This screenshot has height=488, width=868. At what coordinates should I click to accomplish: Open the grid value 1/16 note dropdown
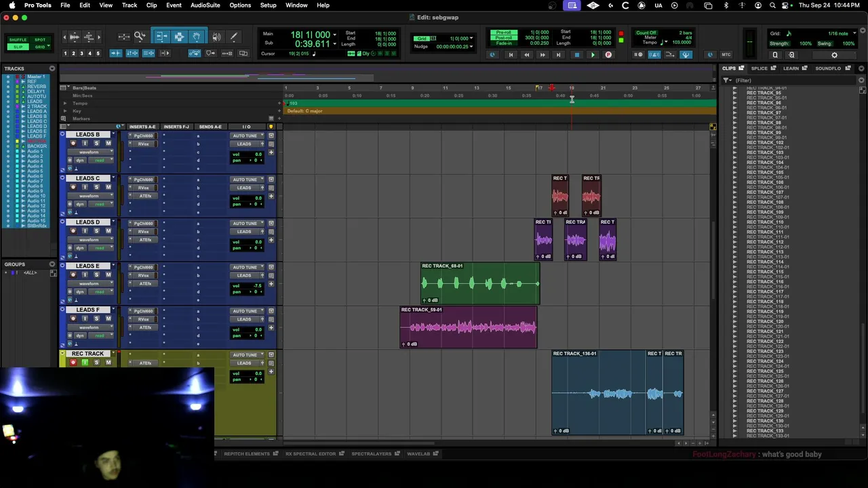click(838, 33)
